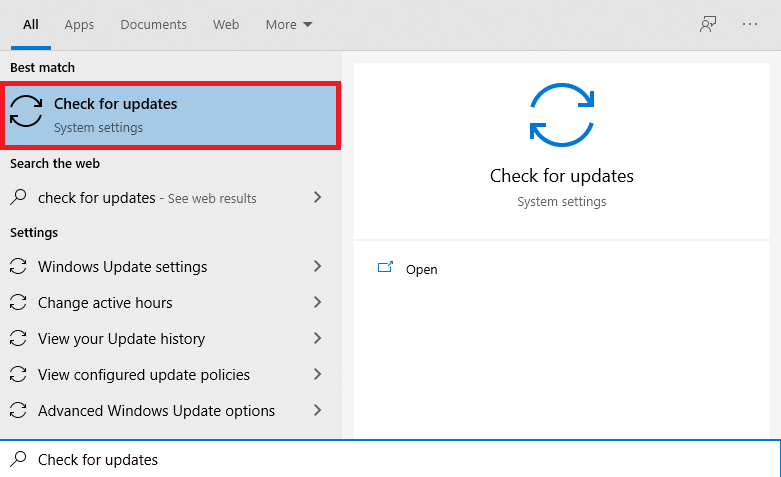Image resolution: width=781 pixels, height=477 pixels.
Task: Click Open in the preview pane
Action: pyautogui.click(x=421, y=270)
